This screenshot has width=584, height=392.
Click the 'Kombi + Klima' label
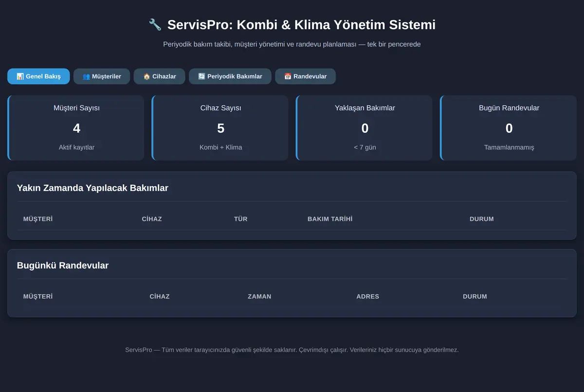coord(220,147)
